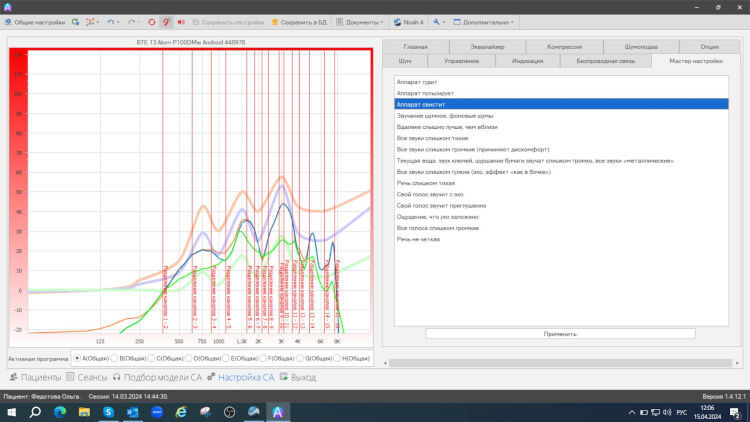This screenshot has width=750, height=422.
Task: Click the undo arrow icon
Action: coord(111,22)
